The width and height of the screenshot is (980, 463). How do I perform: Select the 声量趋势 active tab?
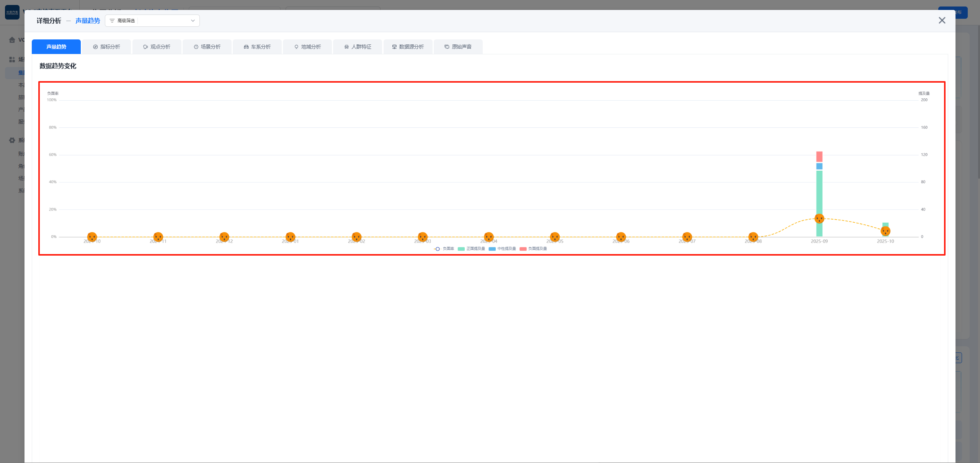click(x=56, y=47)
